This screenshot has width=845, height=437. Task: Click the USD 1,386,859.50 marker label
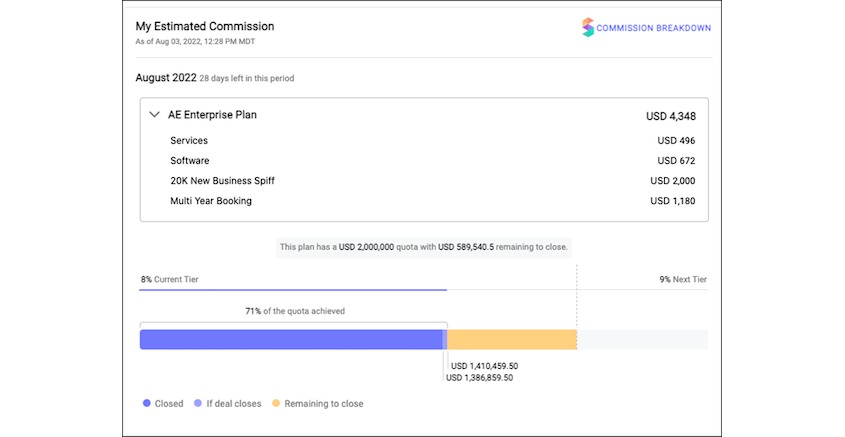click(480, 378)
